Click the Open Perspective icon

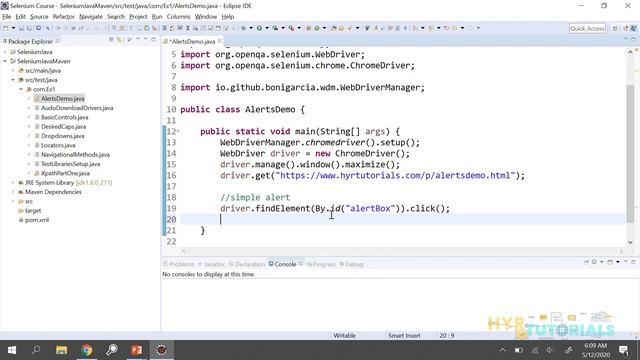click(x=615, y=28)
